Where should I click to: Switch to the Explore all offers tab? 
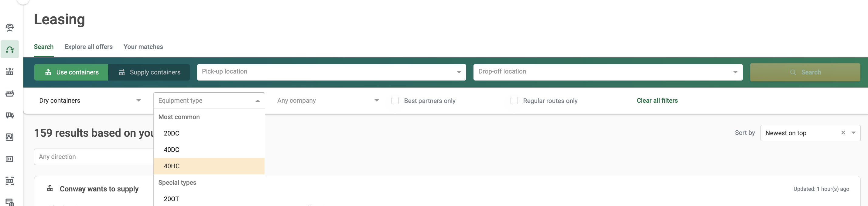click(x=88, y=47)
